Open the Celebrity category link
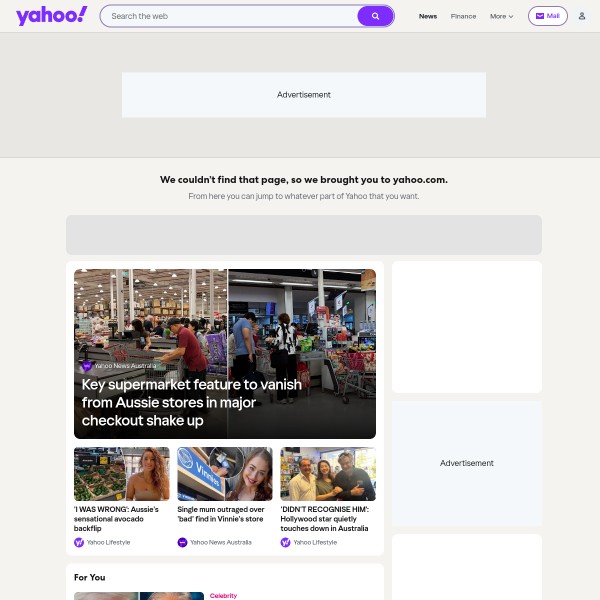The height and width of the screenshot is (600, 600). pos(223,595)
